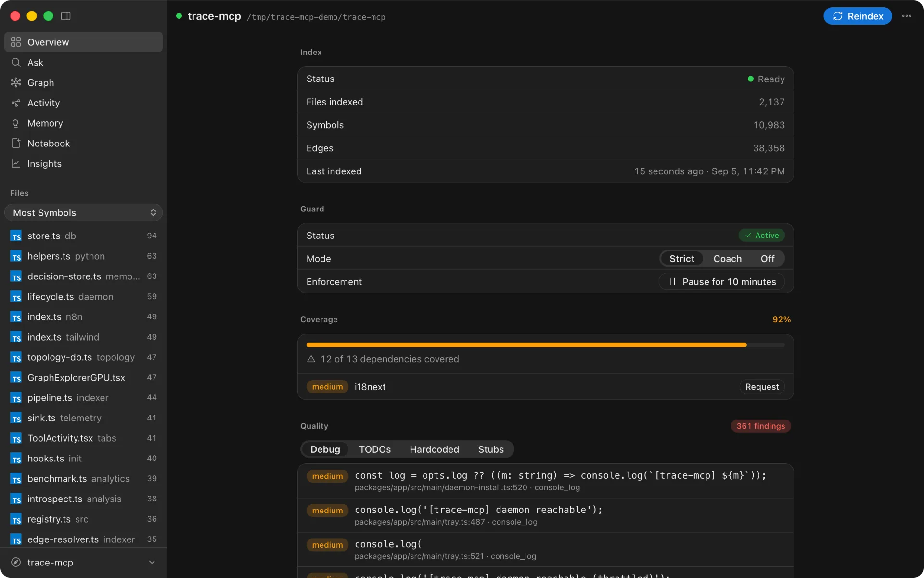Screen dimensions: 924x578
Task: Click the TS icon beside benchmark.ts
Action: click(x=16, y=479)
